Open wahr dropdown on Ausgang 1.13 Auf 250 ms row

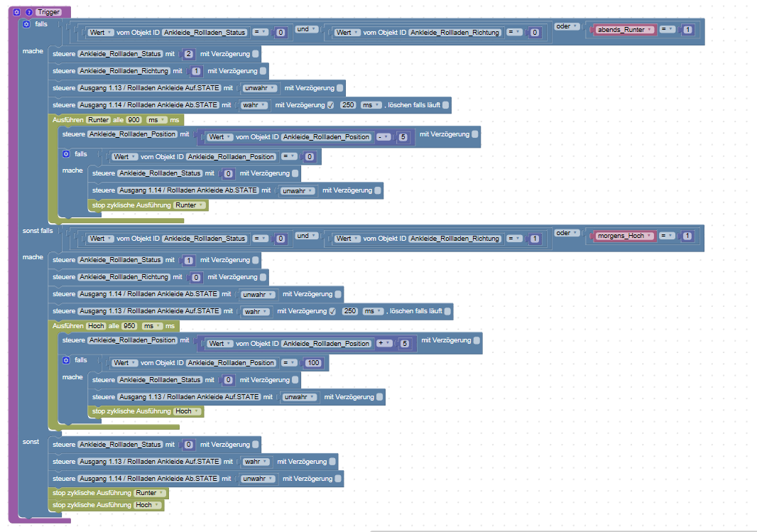point(256,311)
